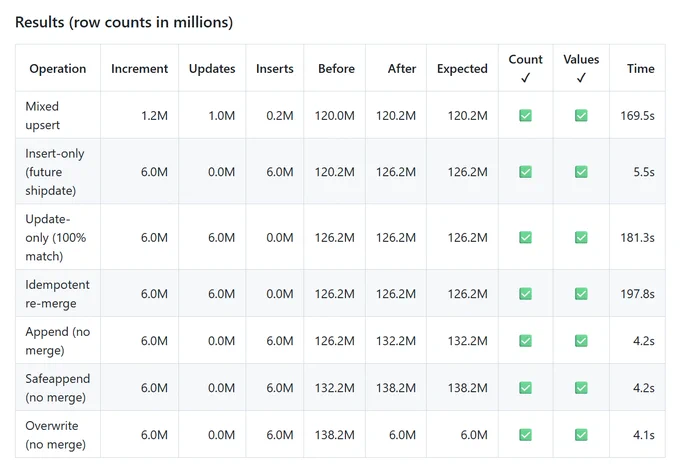Screen dimensions: 680x464
Task: Click the Increment column header
Action: 139,69
